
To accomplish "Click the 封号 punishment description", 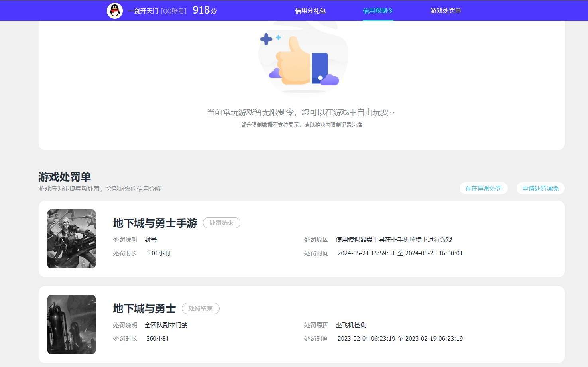I will 151,240.
